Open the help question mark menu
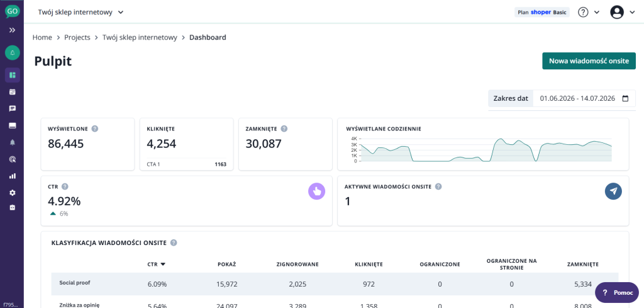 583,13
